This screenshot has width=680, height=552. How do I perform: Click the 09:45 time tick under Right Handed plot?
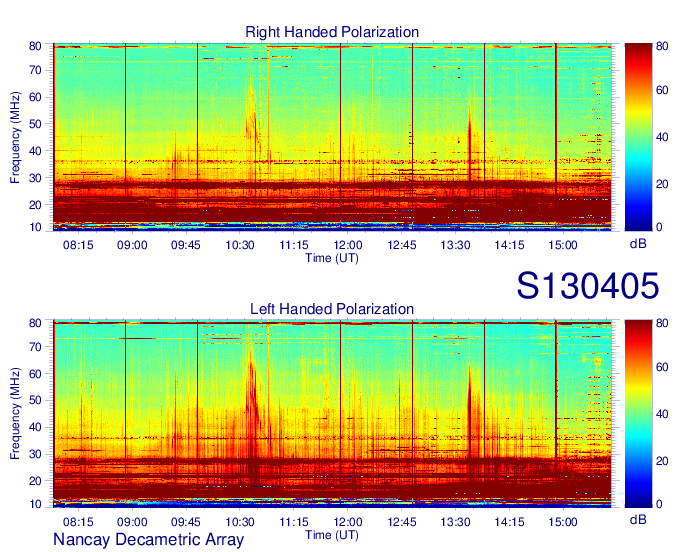tap(186, 245)
